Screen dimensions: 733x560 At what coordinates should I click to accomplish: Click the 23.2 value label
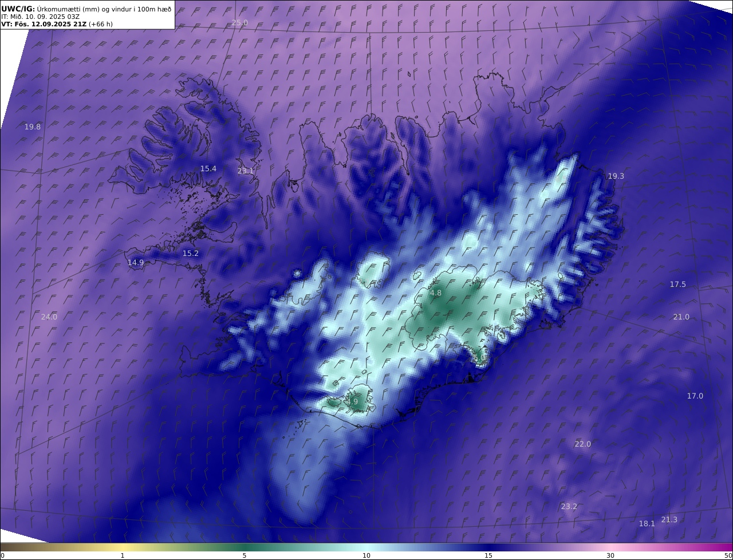569,506
